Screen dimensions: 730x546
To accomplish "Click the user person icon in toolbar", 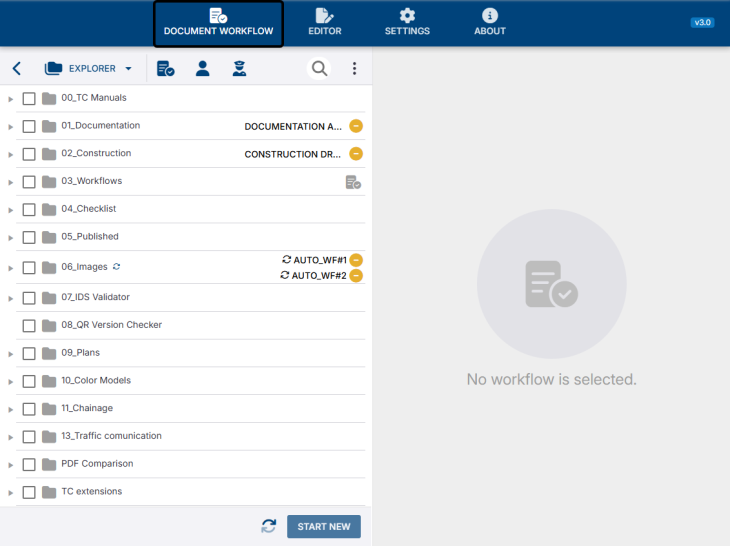I will click(x=203, y=68).
